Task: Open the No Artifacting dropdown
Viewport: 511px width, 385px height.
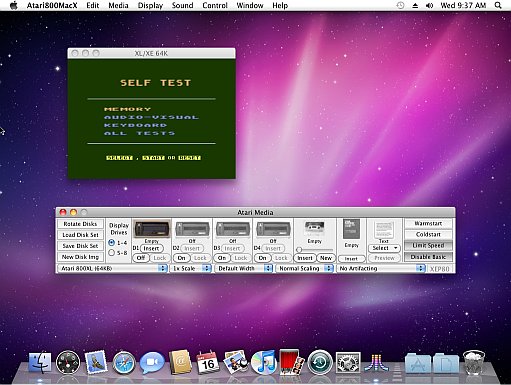Action: [381, 268]
